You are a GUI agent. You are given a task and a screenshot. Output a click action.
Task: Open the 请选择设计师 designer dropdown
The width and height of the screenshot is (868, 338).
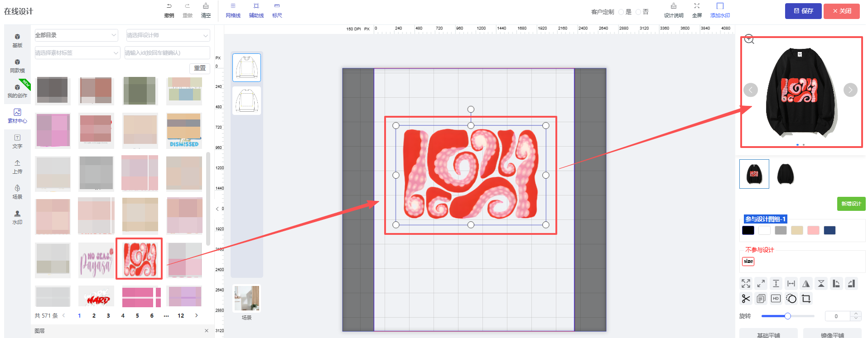(167, 35)
